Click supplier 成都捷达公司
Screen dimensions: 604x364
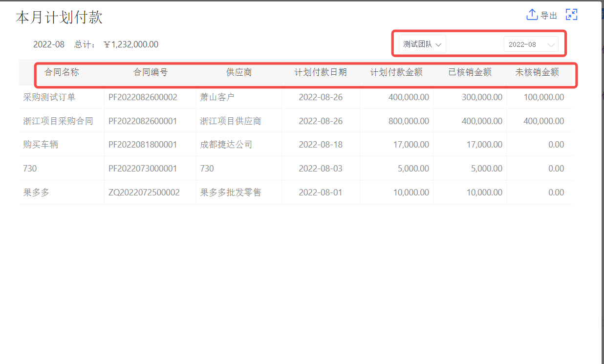coord(226,145)
